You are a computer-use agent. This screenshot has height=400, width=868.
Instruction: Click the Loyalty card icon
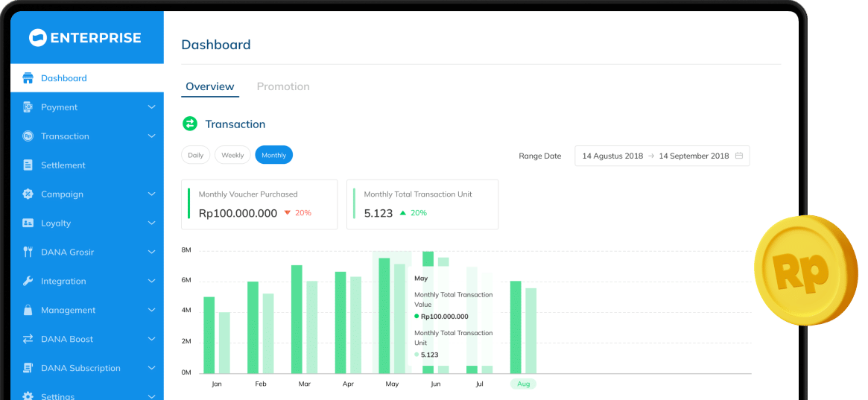[28, 223]
